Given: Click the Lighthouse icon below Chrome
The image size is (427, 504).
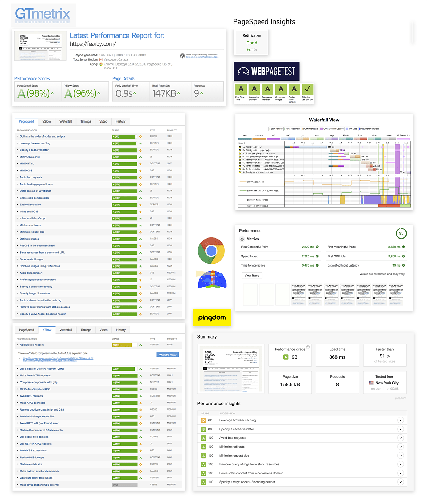Looking at the screenshot, I should (x=212, y=280).
